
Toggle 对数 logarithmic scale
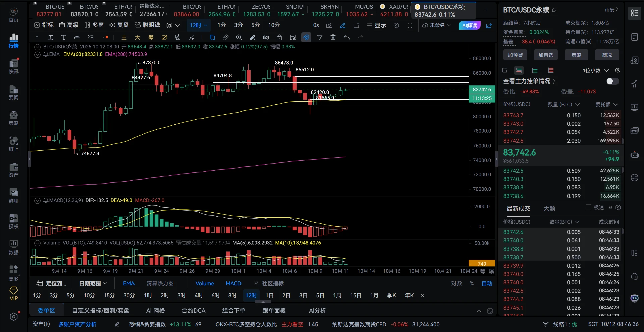457,283
